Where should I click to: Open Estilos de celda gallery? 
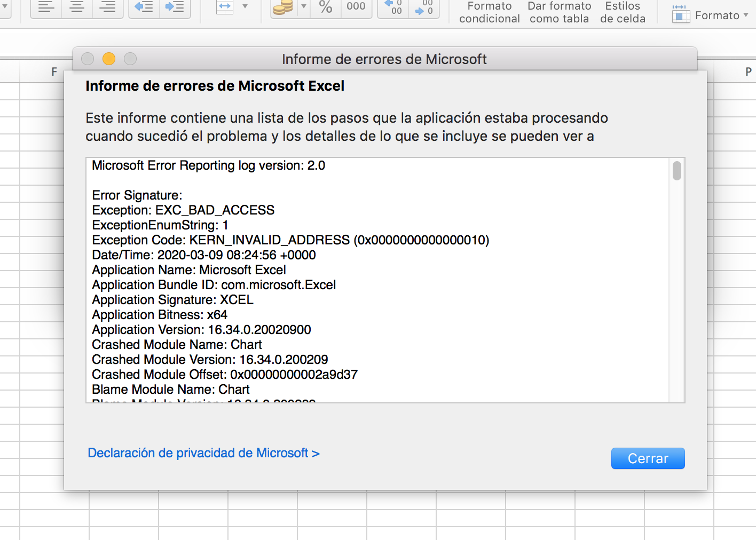(623, 12)
